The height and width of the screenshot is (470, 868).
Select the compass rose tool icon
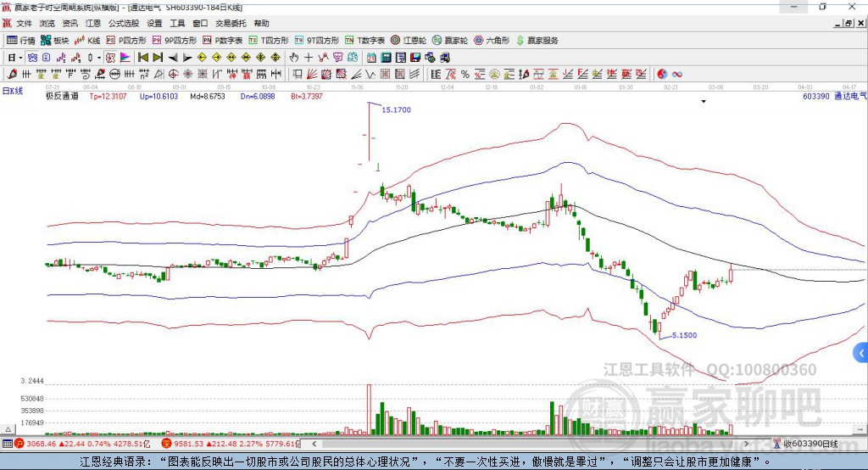click(x=187, y=75)
